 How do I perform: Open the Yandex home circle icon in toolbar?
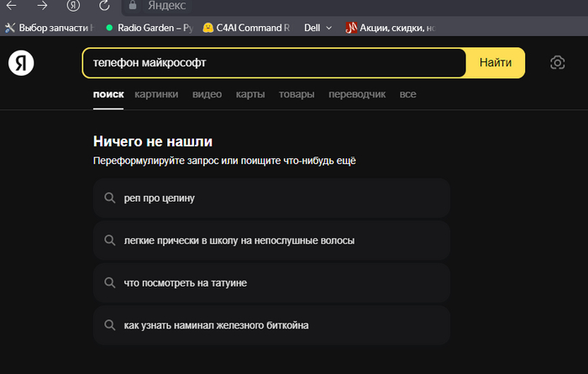[73, 5]
